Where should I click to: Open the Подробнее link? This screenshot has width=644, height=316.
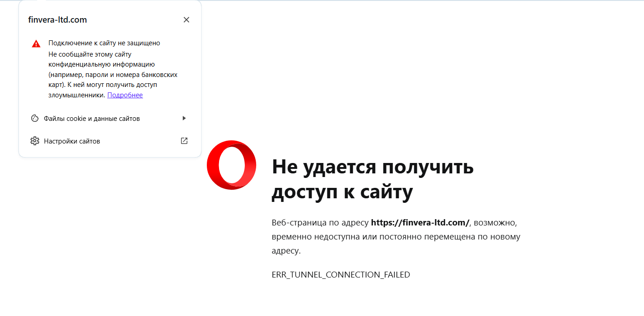[x=125, y=95]
